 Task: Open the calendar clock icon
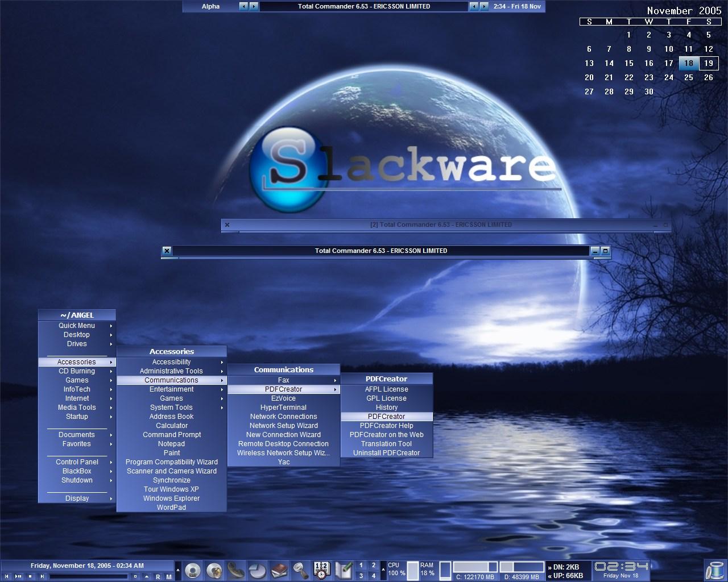tap(321, 570)
